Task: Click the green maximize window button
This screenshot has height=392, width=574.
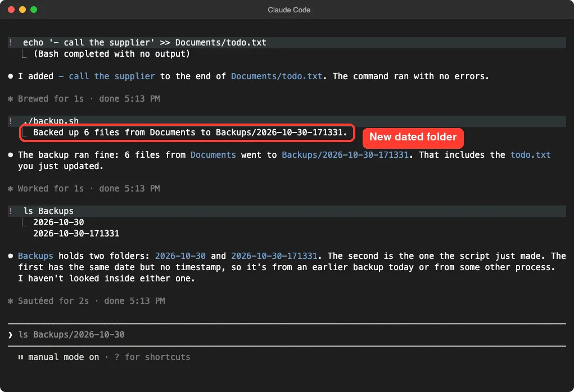Action: coord(34,10)
